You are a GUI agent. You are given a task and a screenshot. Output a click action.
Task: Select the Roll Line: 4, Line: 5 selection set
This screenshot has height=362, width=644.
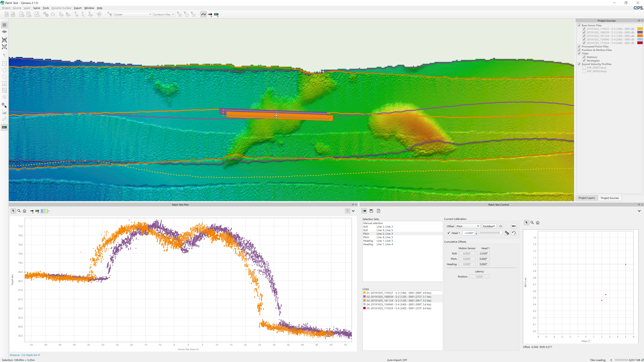(385, 230)
